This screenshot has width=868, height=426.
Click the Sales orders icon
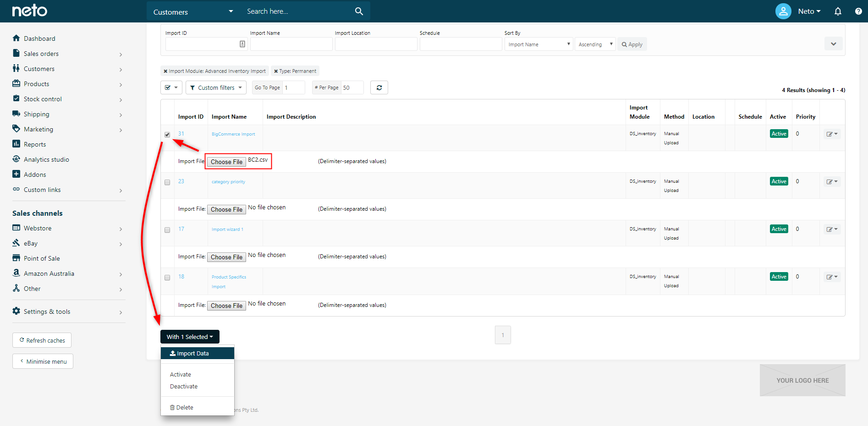(16, 53)
